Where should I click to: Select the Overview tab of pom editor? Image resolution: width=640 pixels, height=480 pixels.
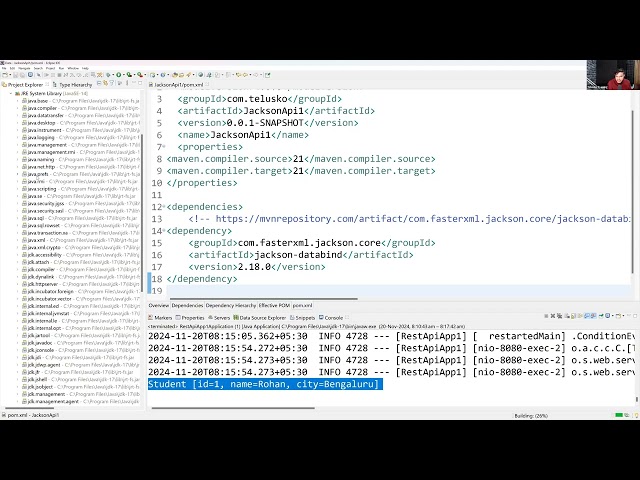point(158,305)
